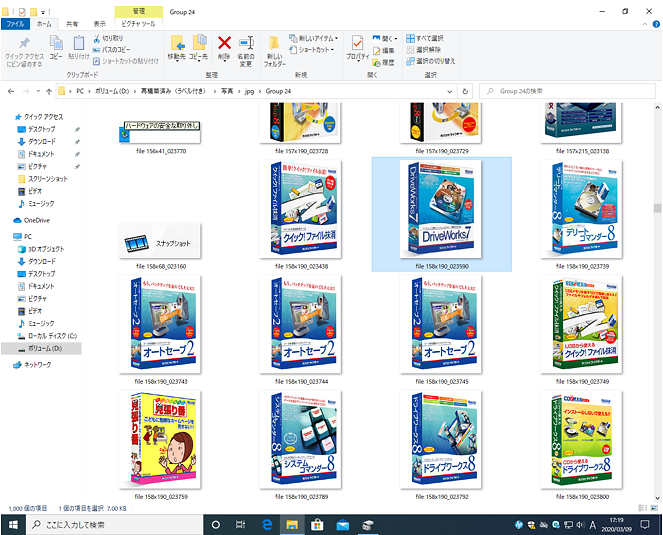Switch to the Home tab
Screen dimensions: 663x535
coord(44,24)
